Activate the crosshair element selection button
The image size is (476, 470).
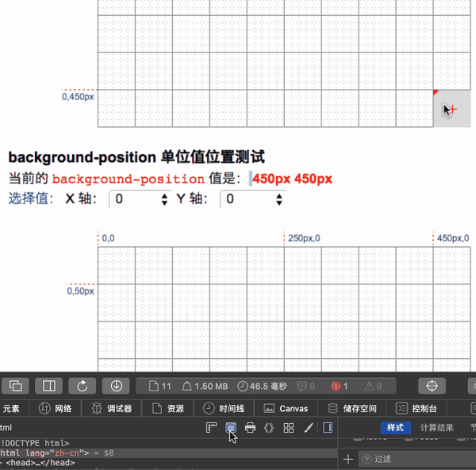(x=432, y=386)
